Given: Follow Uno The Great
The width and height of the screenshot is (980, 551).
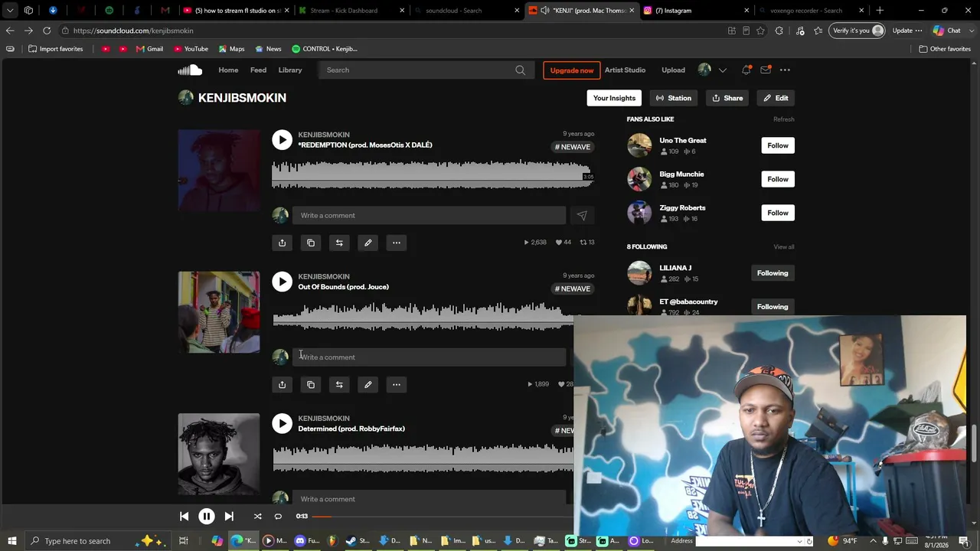Looking at the screenshot, I should click(x=778, y=145).
